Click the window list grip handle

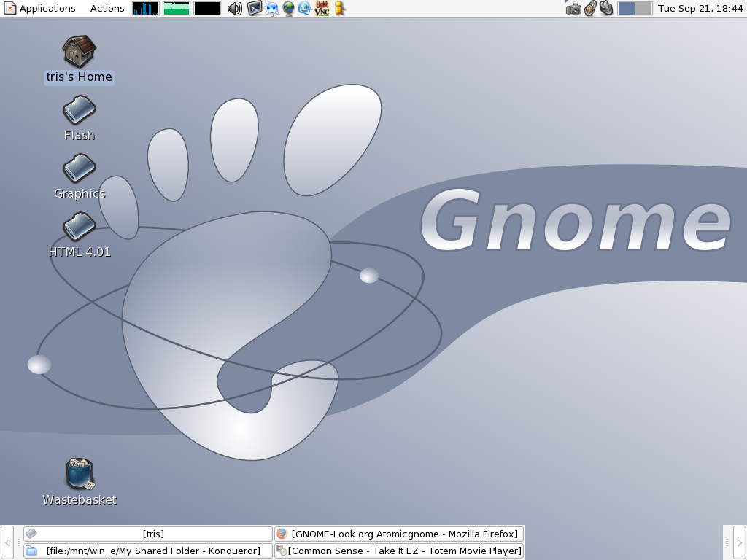tap(18, 542)
